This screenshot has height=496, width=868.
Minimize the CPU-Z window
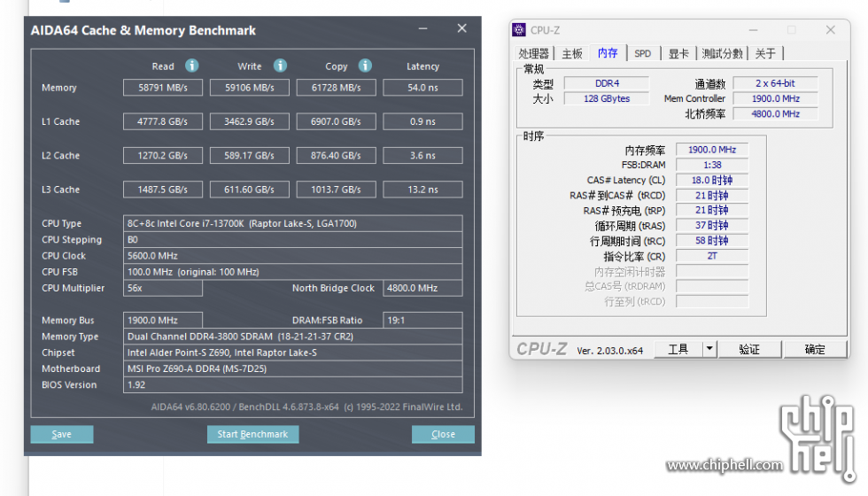pos(754,30)
